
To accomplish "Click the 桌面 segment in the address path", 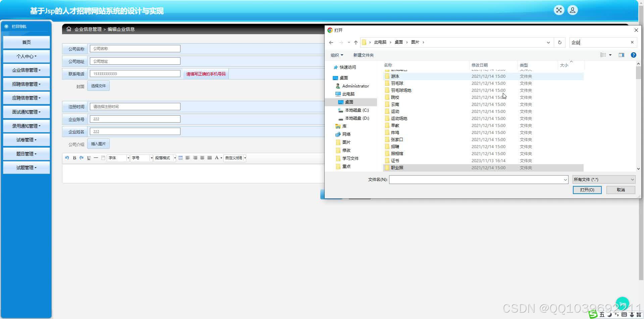I will [398, 42].
